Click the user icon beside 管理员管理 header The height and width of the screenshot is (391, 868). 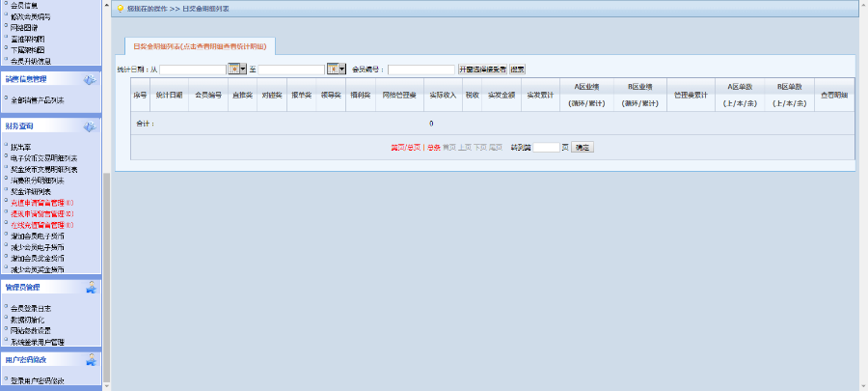click(91, 287)
